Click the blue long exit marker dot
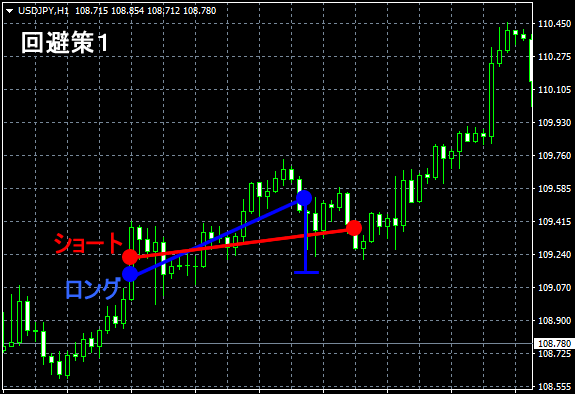 coord(304,198)
